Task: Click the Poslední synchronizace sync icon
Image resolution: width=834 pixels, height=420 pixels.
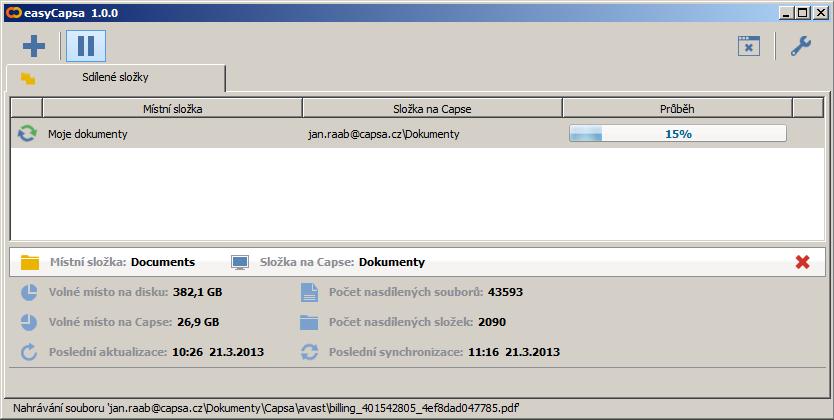Action: [309, 351]
